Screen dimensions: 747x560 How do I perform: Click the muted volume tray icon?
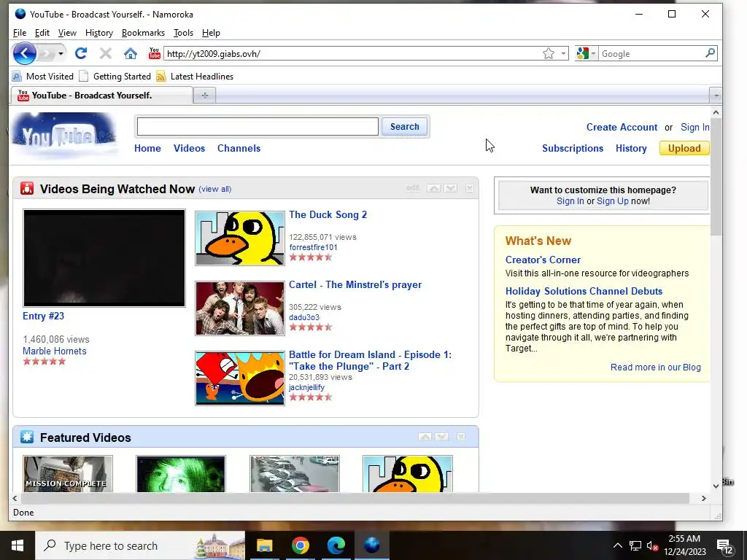coord(653,545)
